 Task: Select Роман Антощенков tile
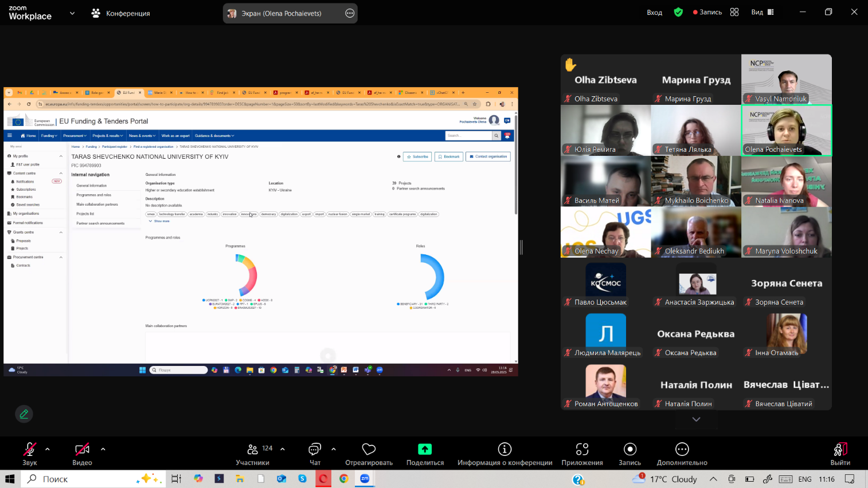(x=605, y=385)
